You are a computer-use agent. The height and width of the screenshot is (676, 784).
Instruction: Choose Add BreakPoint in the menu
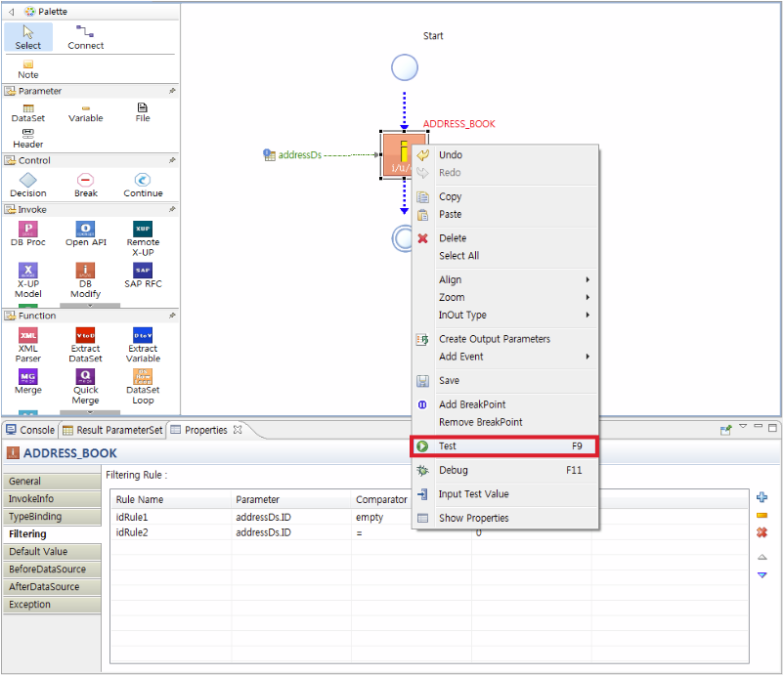504,404
